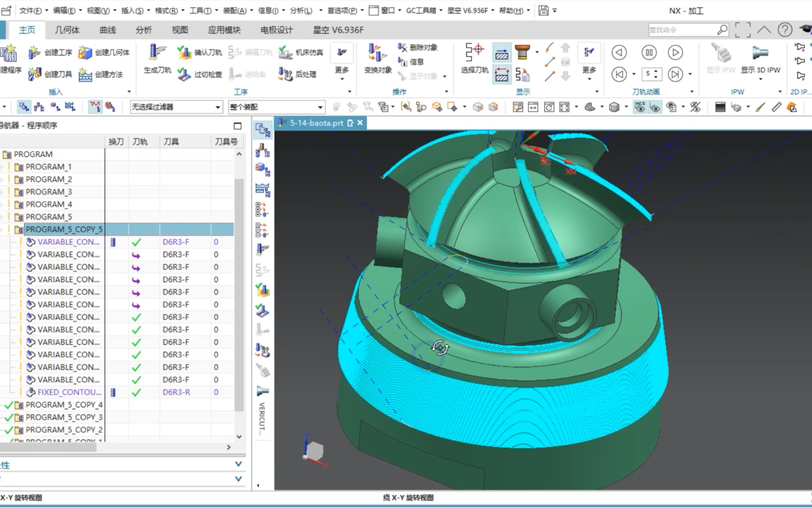Open the Analysis (分析L) menu
Screen dimensions: 812x507
coord(301,11)
